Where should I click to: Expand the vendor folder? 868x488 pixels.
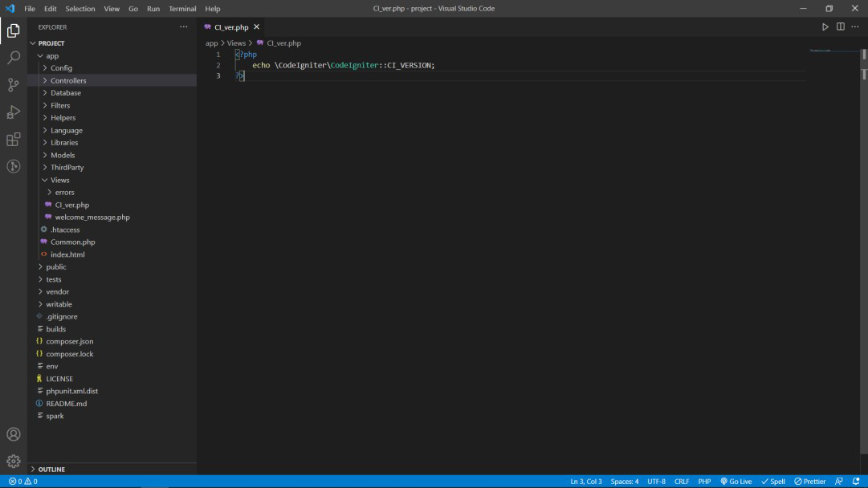click(112, 291)
